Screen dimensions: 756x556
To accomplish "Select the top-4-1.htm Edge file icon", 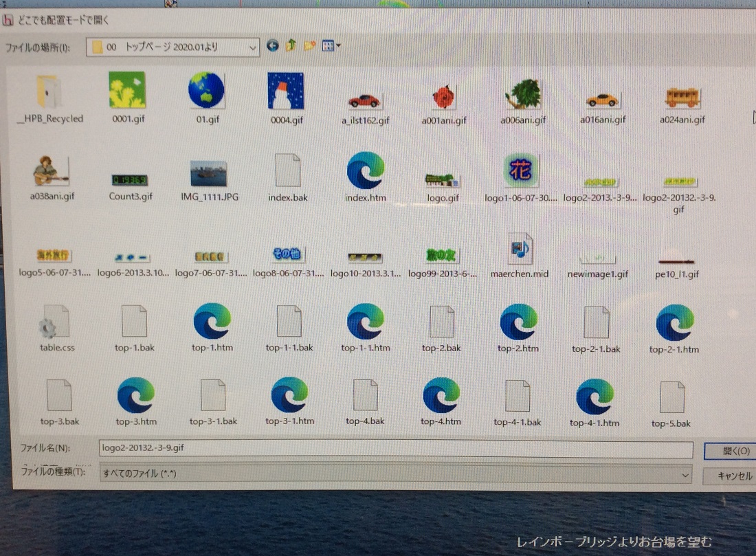I will pyautogui.click(x=594, y=397).
